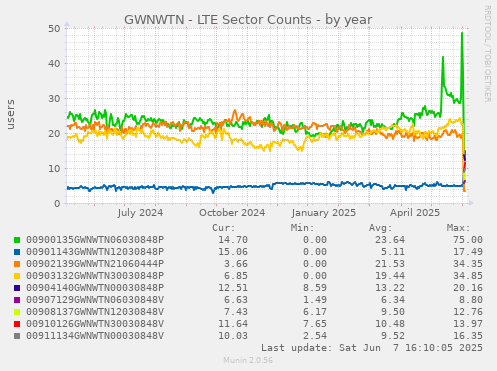Click the max value 13.97

[x=468, y=324]
